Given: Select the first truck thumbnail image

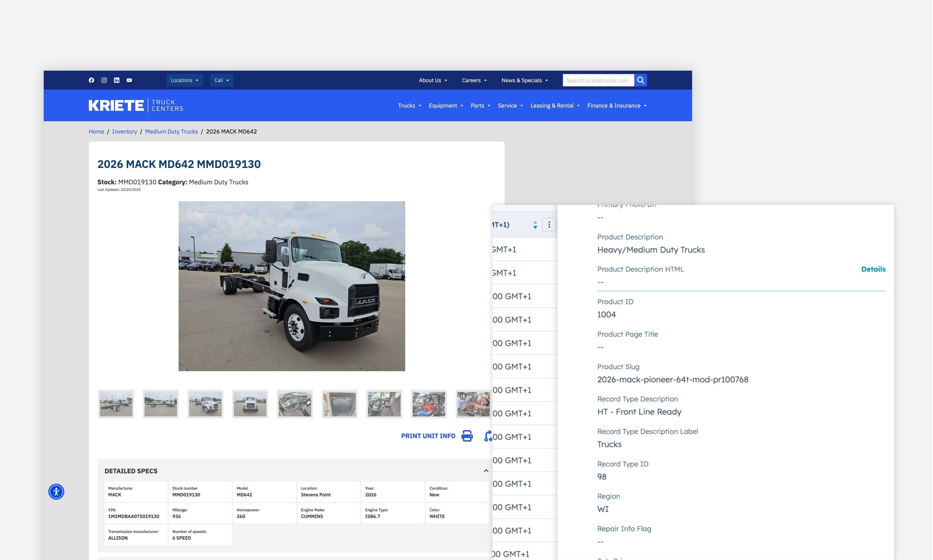Looking at the screenshot, I should tap(116, 404).
